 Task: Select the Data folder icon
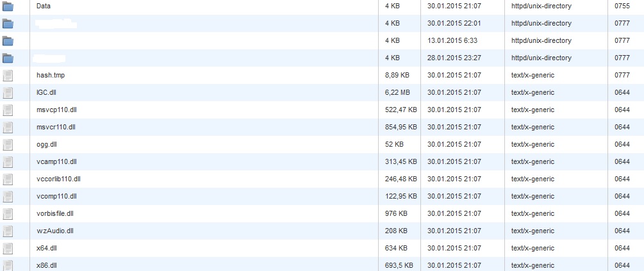tap(8, 6)
